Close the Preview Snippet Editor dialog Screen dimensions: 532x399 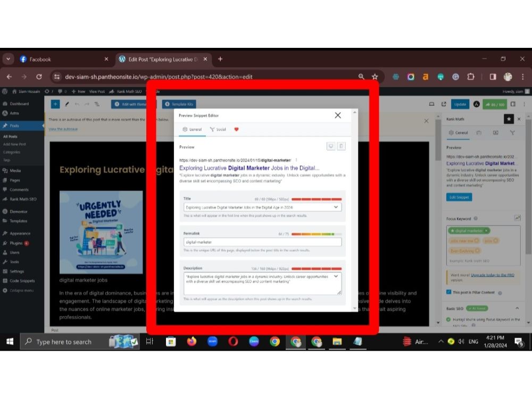338,115
